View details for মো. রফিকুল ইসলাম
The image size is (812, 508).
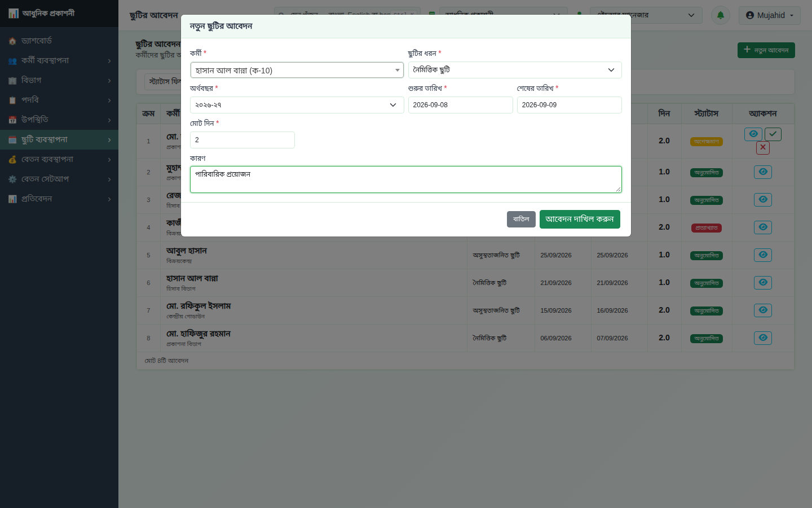pyautogui.click(x=763, y=310)
